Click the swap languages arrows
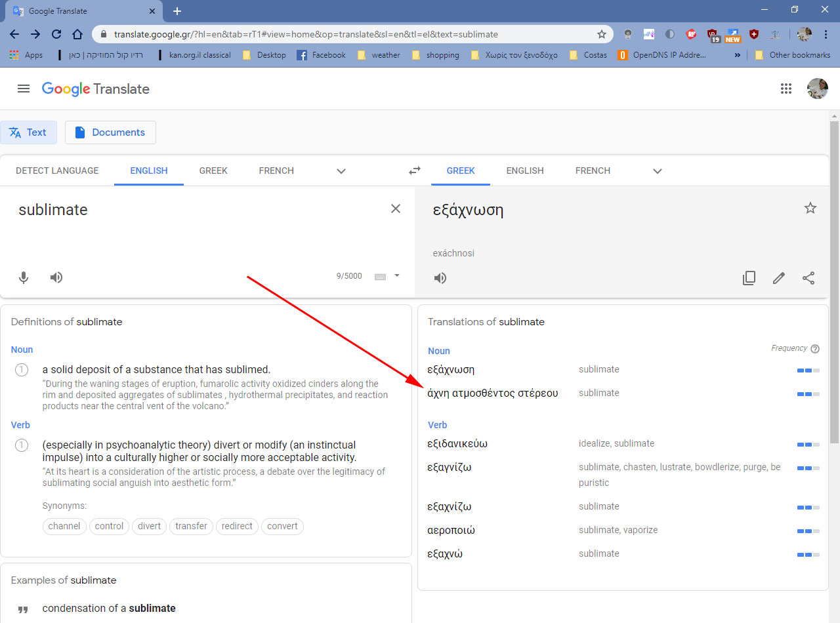This screenshot has height=623, width=840. click(x=415, y=171)
